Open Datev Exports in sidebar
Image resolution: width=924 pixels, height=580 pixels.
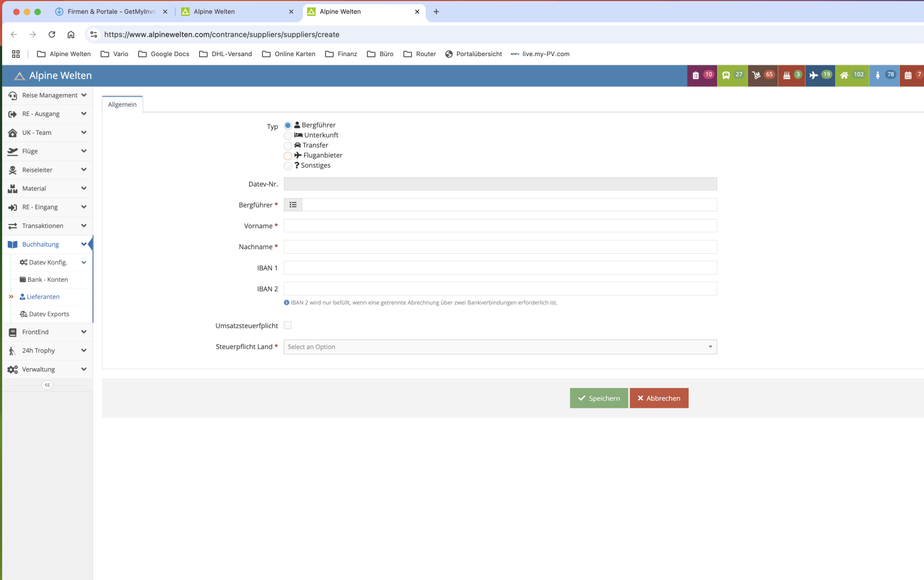48,314
